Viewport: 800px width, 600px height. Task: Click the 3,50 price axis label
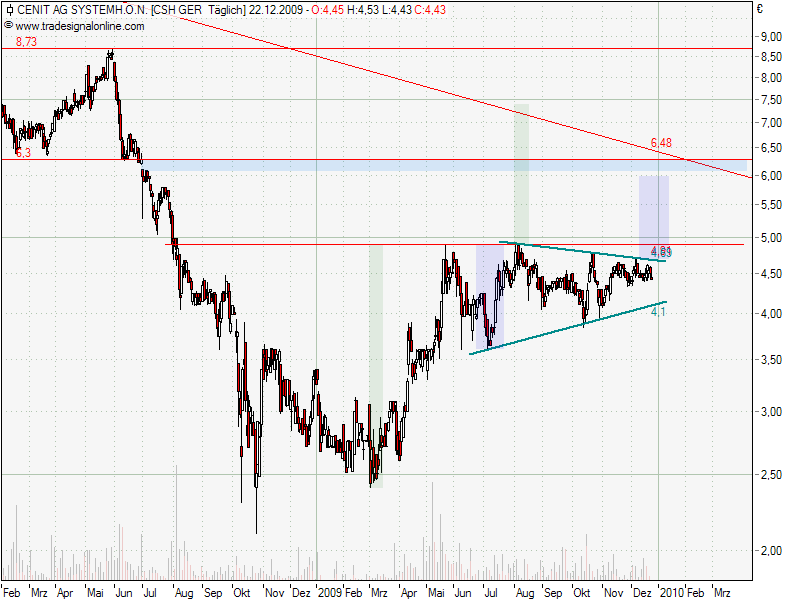click(x=771, y=360)
